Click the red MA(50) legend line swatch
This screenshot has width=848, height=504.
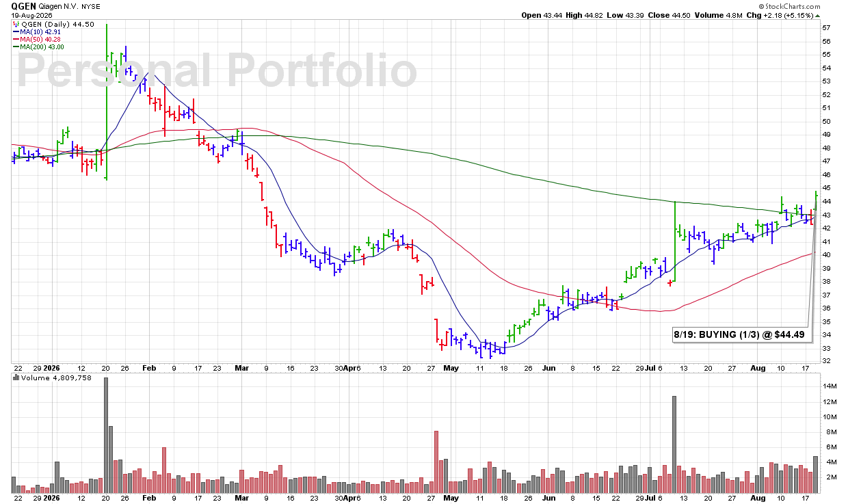coord(16,39)
